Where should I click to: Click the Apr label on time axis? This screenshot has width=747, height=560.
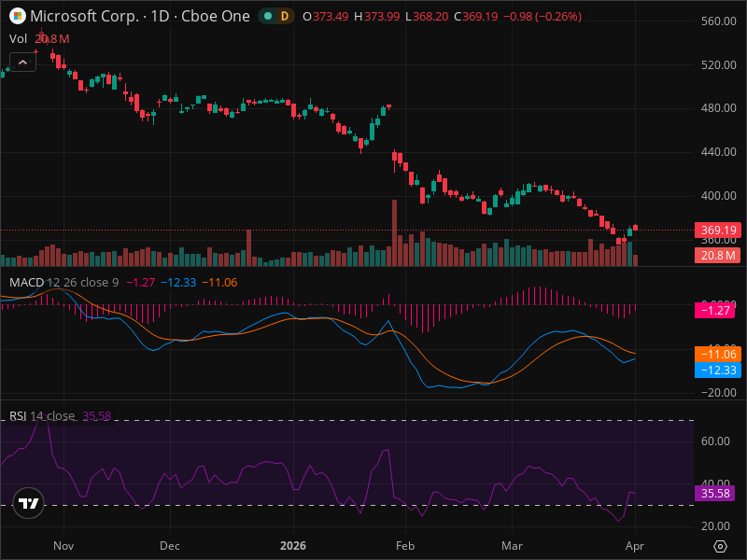[x=635, y=546]
